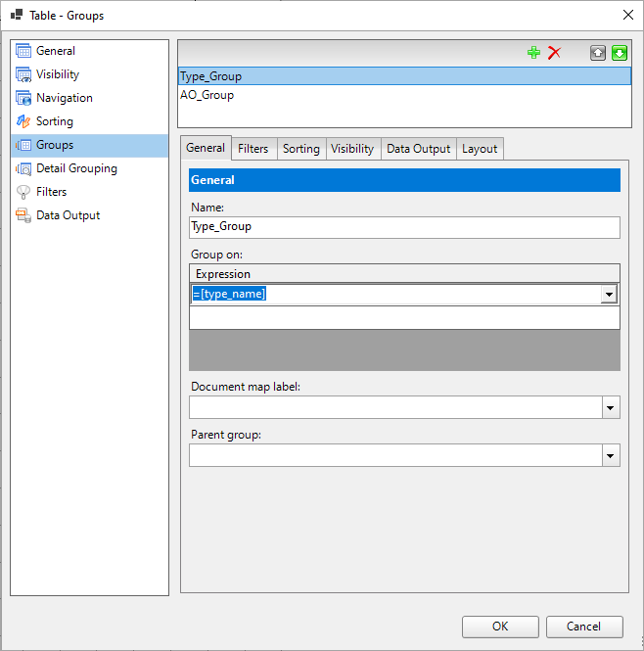The height and width of the screenshot is (651, 644).
Task: Switch to the Layout tab
Action: point(480,149)
